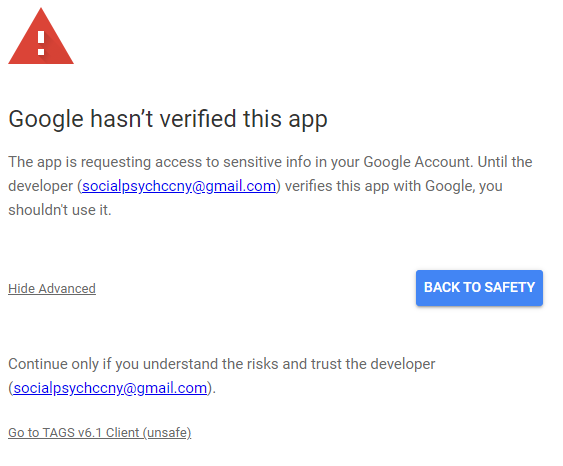Screen dimensions: 563x466
Task: Click the red warning triangle icon
Action: coord(41,38)
